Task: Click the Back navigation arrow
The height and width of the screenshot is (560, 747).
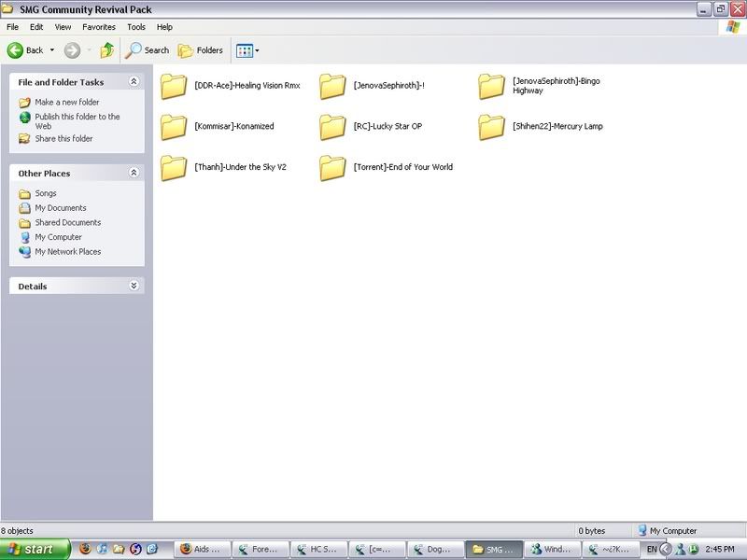Action: click(x=25, y=50)
